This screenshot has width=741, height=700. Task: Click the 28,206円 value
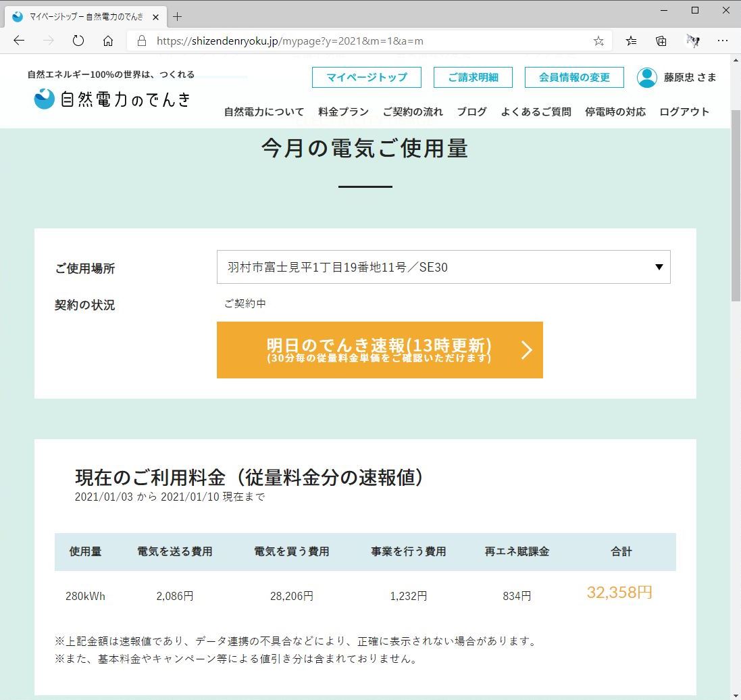(x=292, y=596)
